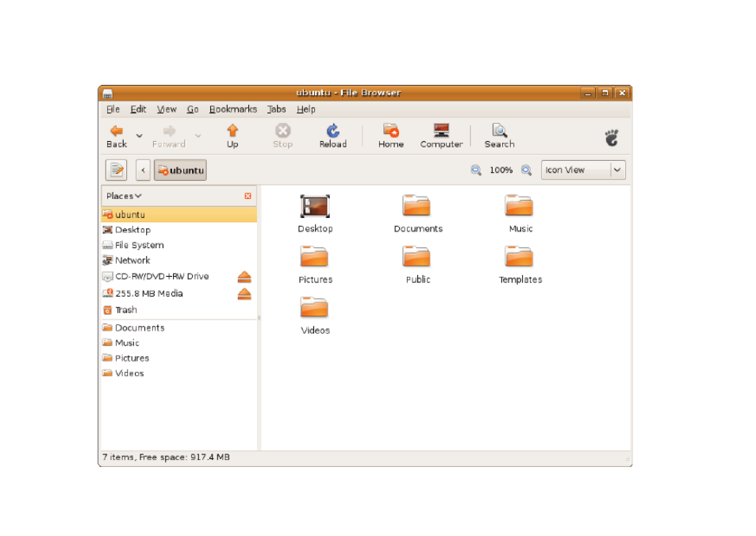Eject the 255.8 MB Media
This screenshot has height=536, width=756.
click(244, 293)
